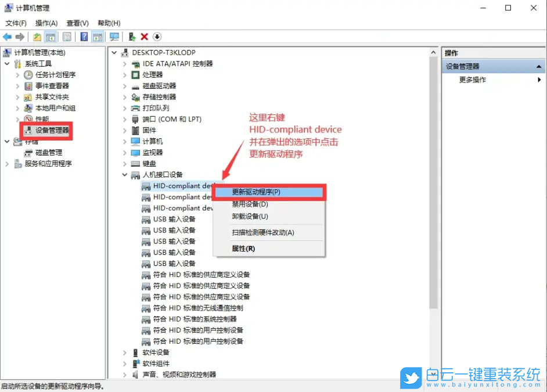Open Help using the blue question mark icon
547x392 pixels.
pyautogui.click(x=84, y=37)
